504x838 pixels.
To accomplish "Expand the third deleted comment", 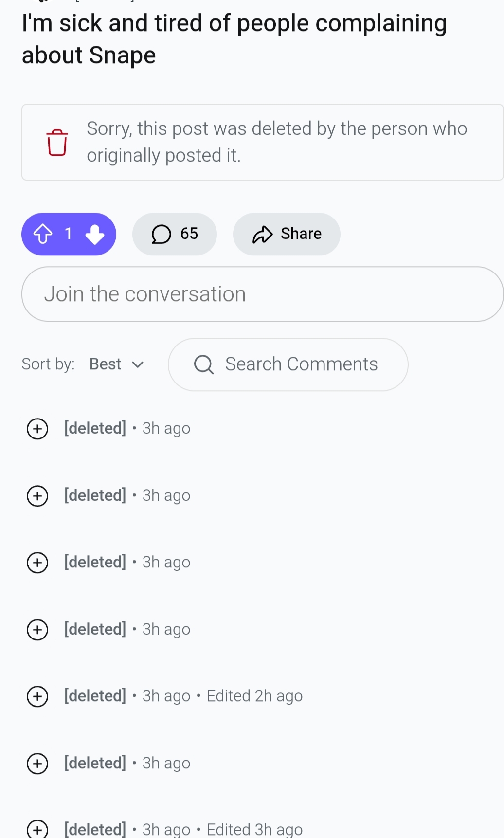I will [37, 563].
